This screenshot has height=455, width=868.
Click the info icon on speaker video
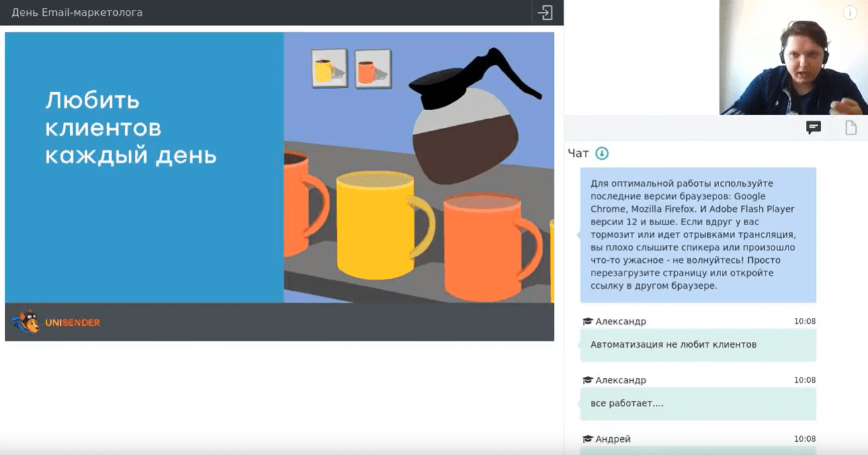pos(849,13)
